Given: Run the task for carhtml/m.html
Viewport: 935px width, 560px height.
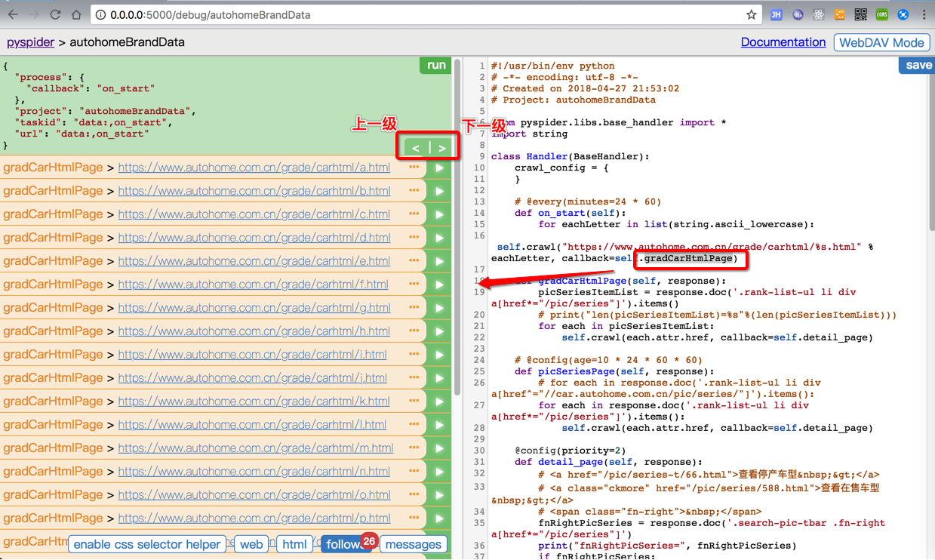Looking at the screenshot, I should [x=439, y=448].
